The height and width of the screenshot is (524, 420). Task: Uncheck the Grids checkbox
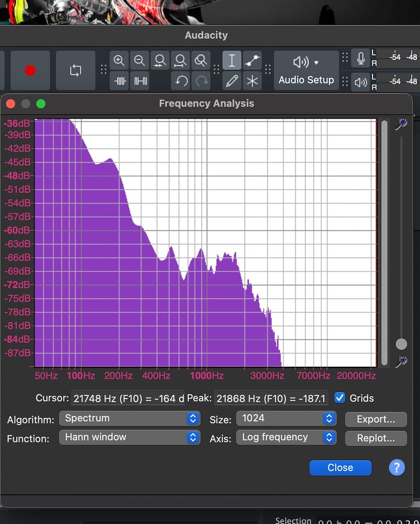[340, 398]
